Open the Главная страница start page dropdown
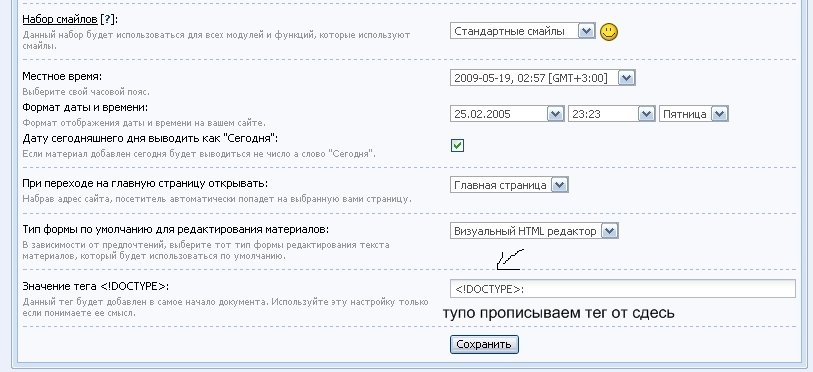The width and height of the screenshot is (813, 372). 509,185
